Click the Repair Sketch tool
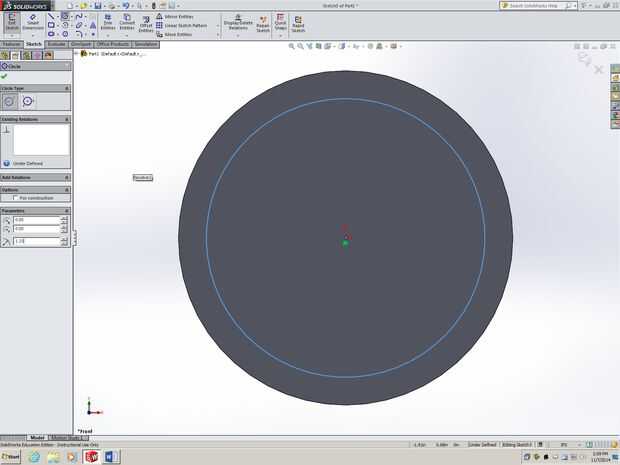The width and height of the screenshot is (620, 465). point(263,25)
